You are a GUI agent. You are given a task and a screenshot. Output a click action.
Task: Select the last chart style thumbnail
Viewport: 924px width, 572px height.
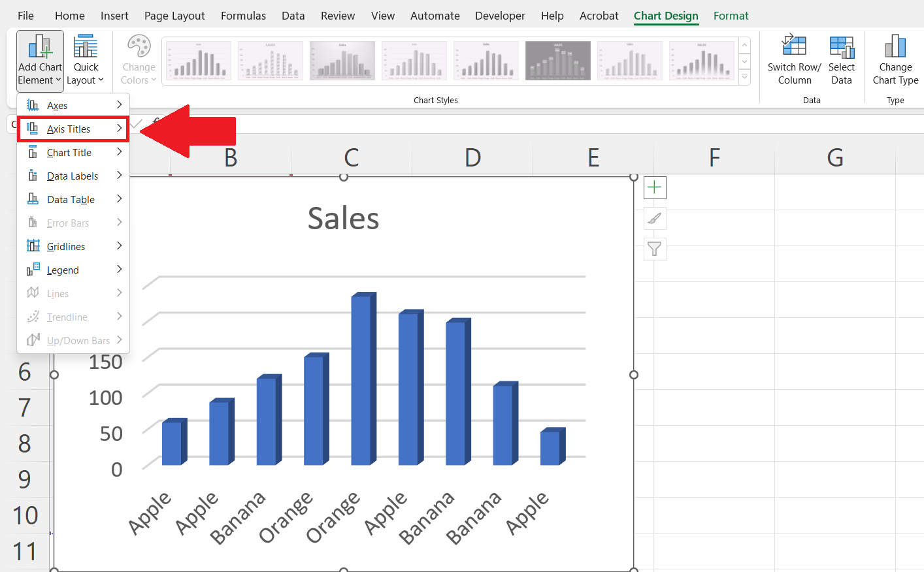point(702,61)
